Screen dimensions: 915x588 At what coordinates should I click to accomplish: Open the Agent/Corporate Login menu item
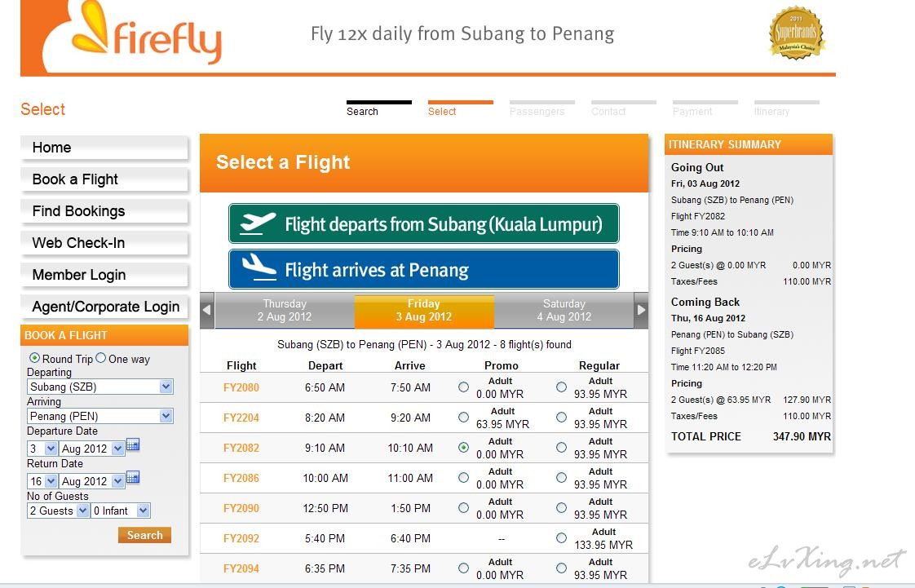[104, 307]
